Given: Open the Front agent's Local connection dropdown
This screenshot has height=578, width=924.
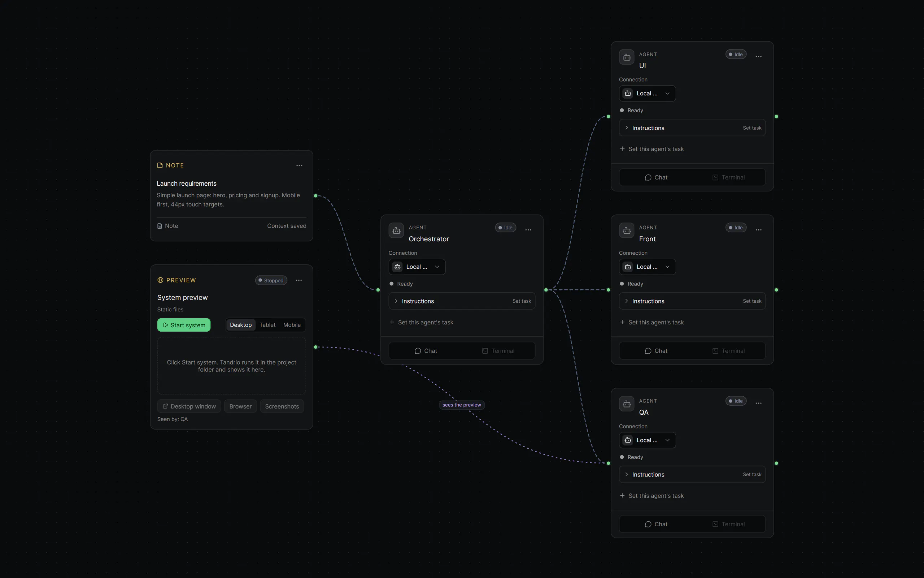Looking at the screenshot, I should click(647, 267).
